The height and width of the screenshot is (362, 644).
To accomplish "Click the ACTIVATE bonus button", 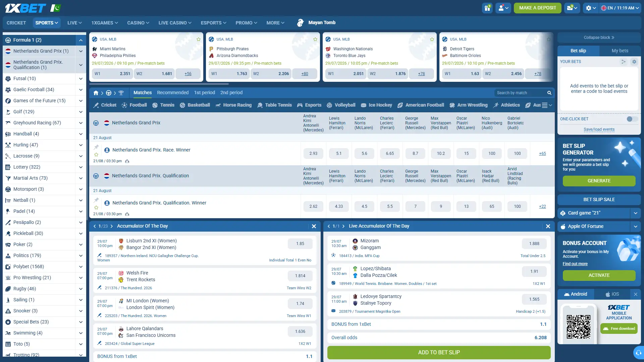I will (599, 276).
